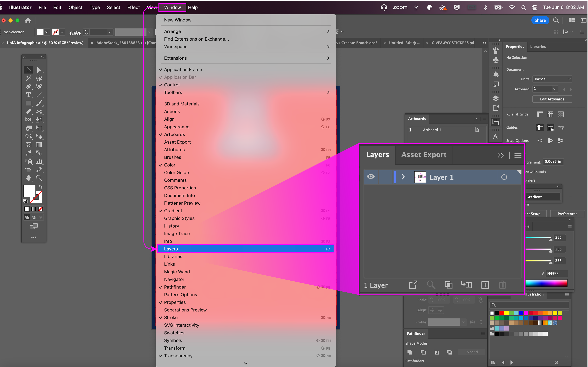The height and width of the screenshot is (367, 588).
Task: Select the Eyedropper tool
Action: 28,153
